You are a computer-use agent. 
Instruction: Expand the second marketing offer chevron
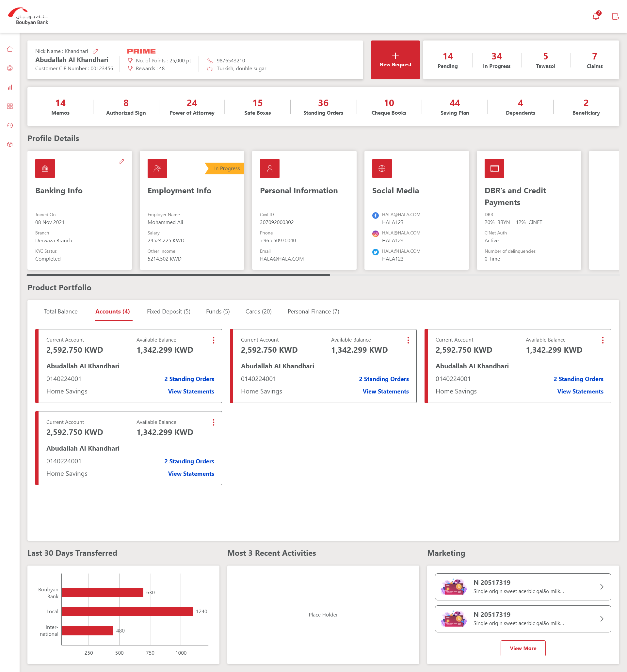pyautogui.click(x=601, y=619)
